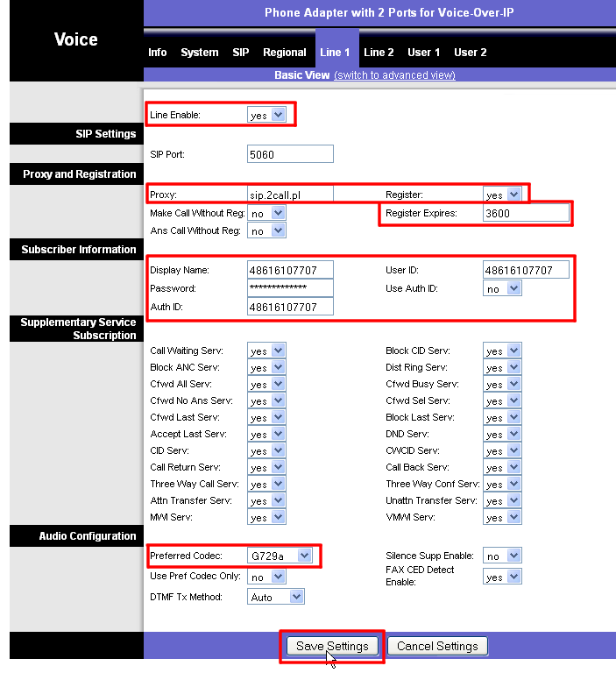The width and height of the screenshot is (616, 673).
Task: Click the Display Name field
Action: (290, 270)
